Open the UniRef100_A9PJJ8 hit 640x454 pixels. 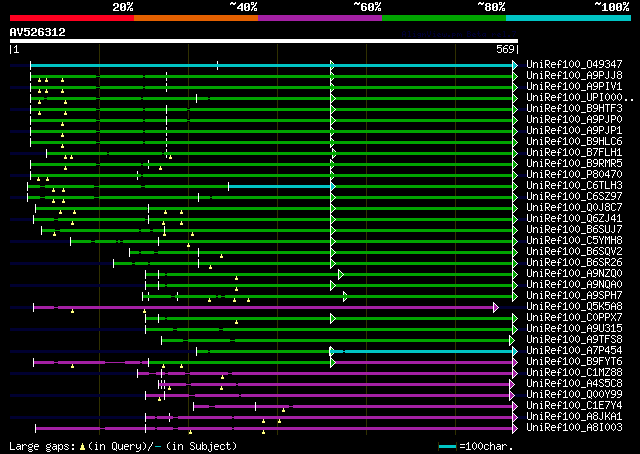click(x=574, y=76)
